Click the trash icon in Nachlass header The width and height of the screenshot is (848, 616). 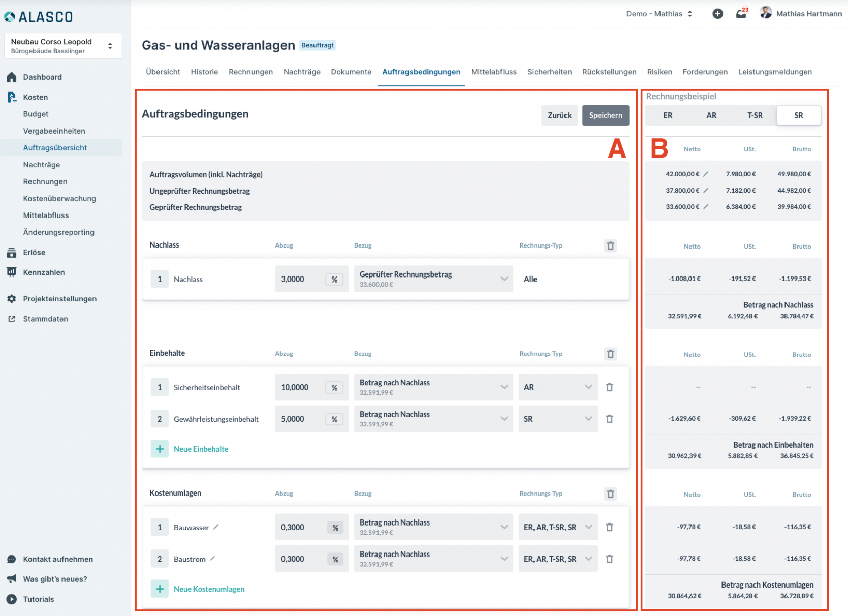click(x=610, y=245)
